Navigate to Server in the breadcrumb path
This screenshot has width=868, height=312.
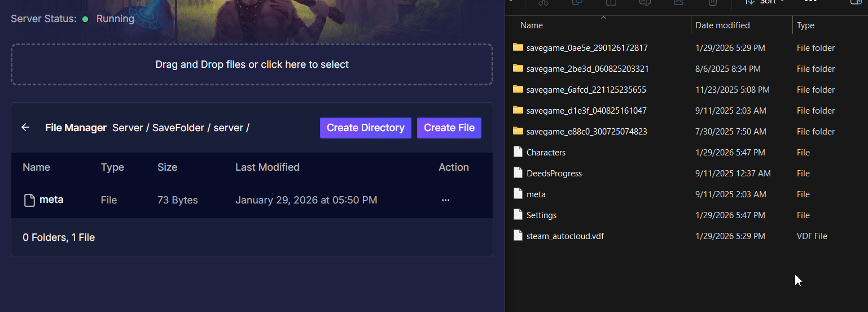tap(127, 128)
